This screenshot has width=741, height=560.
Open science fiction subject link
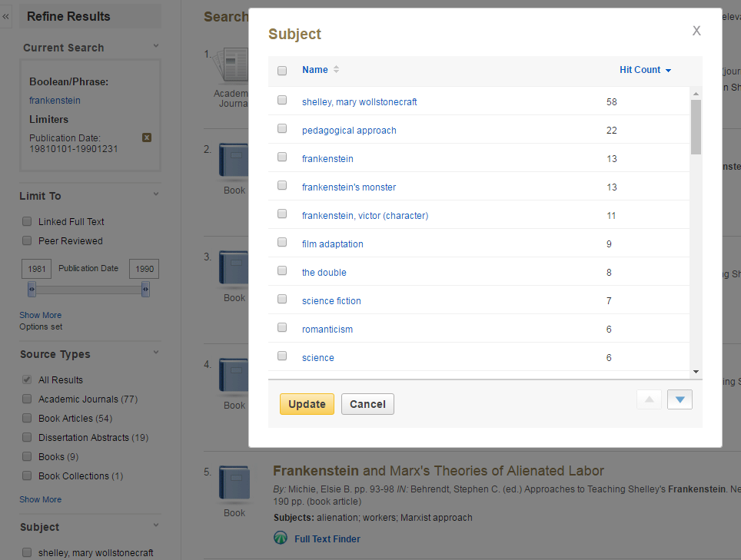point(331,301)
